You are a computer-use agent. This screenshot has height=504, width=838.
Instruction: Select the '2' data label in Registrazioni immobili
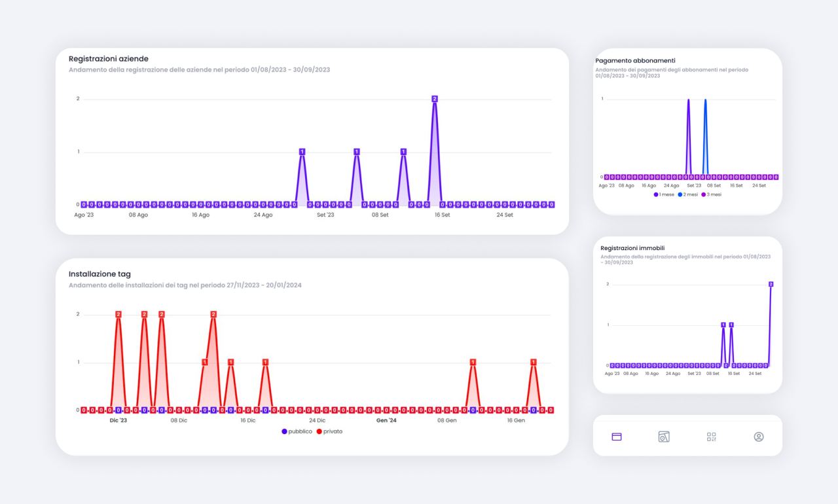click(771, 284)
